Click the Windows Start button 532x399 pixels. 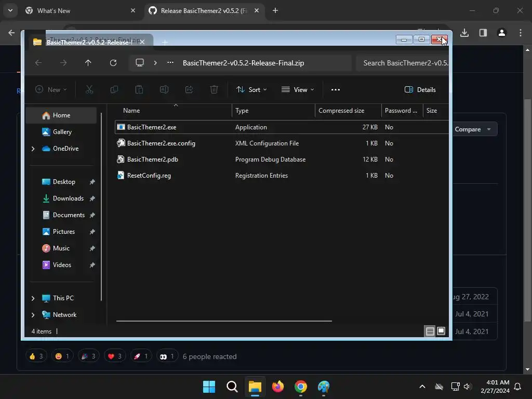(x=209, y=387)
